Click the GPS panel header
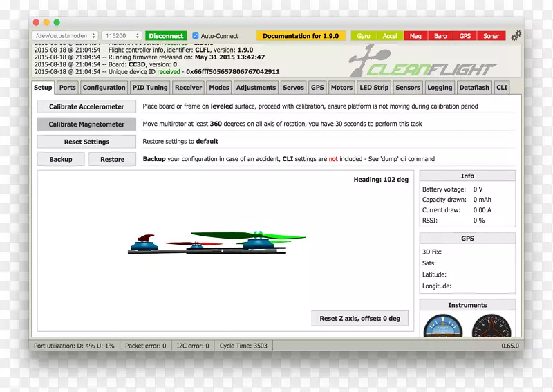 click(467, 238)
